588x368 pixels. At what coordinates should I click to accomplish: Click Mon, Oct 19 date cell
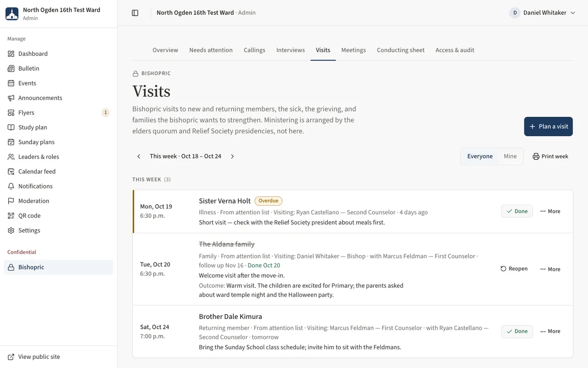[156, 211]
